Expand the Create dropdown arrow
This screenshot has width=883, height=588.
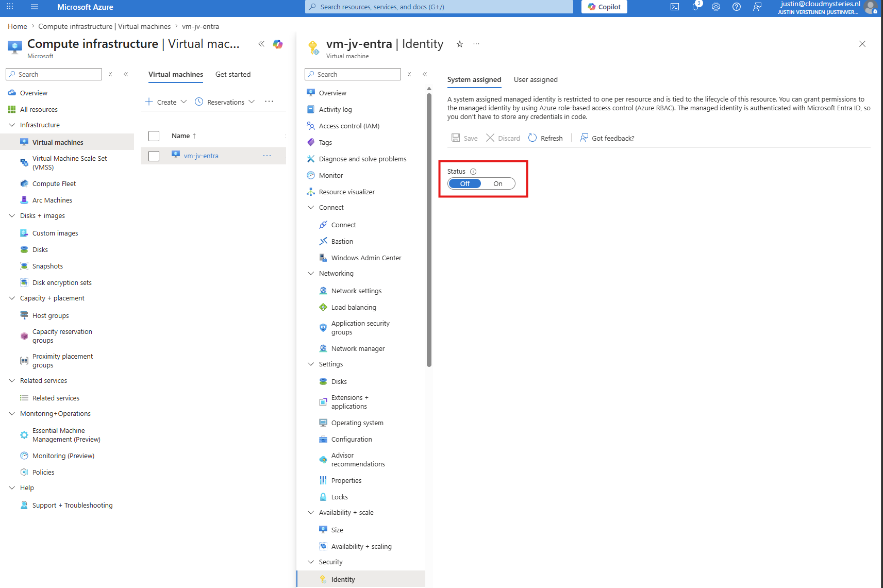pyautogui.click(x=184, y=102)
